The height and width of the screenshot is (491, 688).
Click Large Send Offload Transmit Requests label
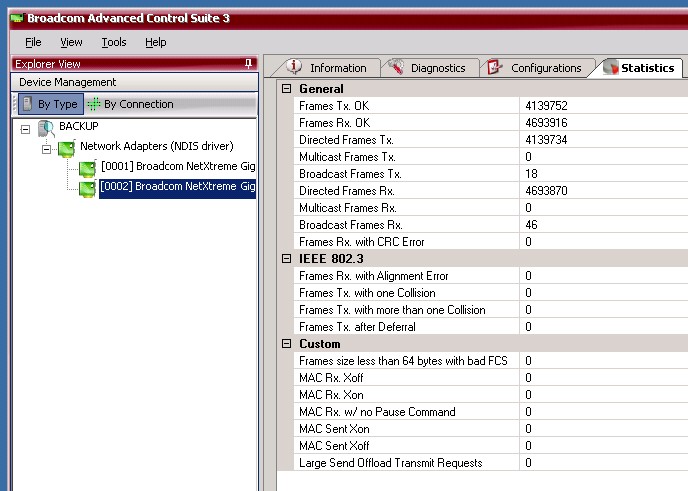click(391, 463)
